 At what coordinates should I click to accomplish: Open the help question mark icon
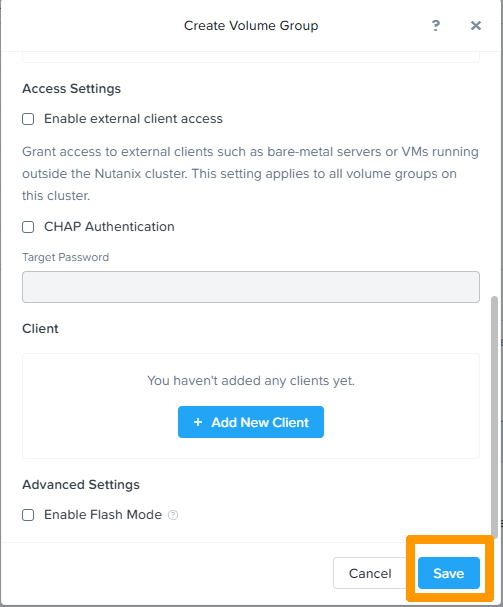tap(436, 26)
